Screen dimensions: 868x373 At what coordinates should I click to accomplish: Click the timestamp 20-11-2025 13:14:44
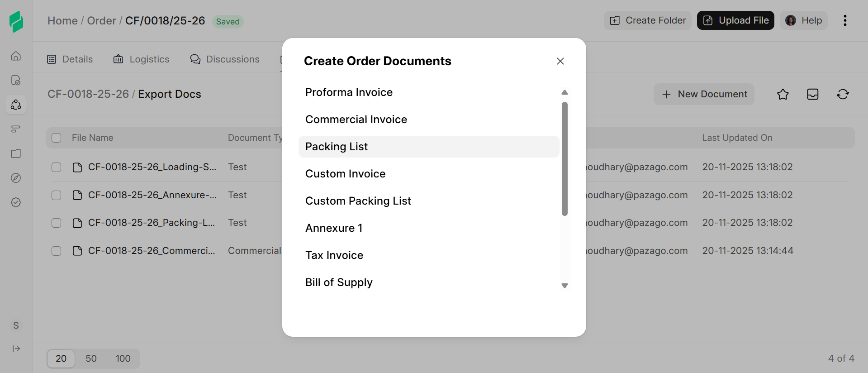(748, 251)
